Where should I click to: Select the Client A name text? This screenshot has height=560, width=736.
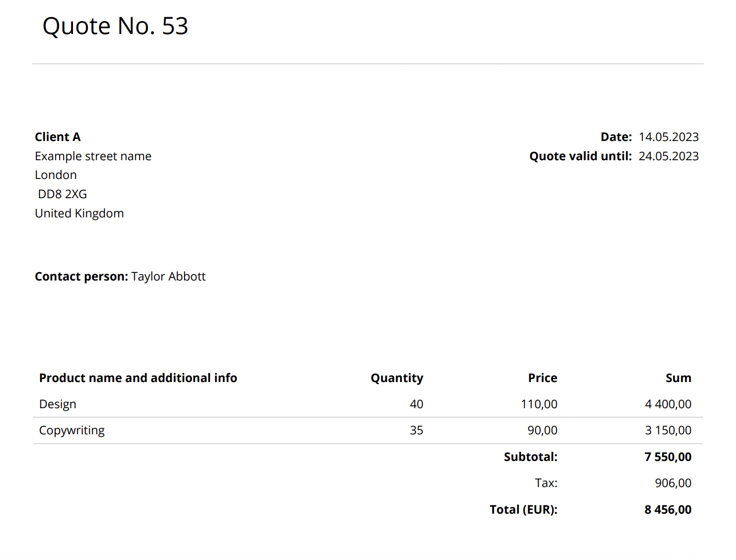pos(58,137)
